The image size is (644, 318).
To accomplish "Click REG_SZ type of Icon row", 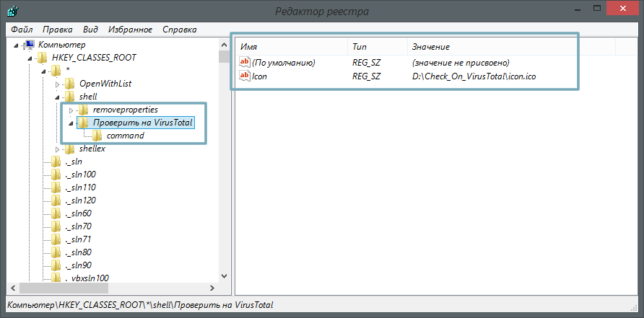I will pyautogui.click(x=366, y=76).
